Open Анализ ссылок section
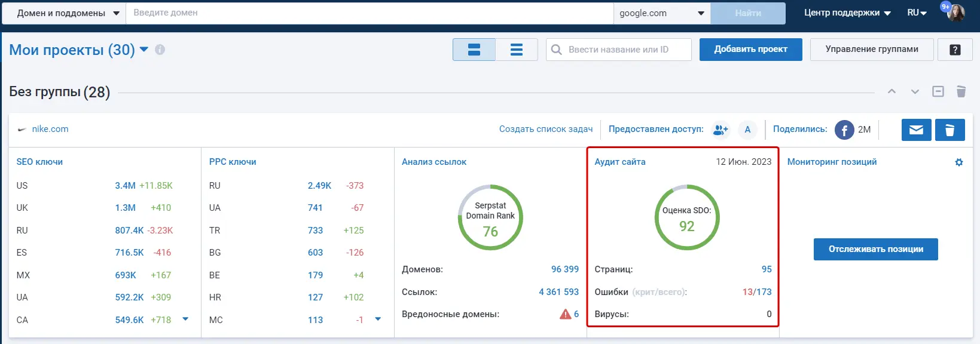Screen dimensions: 980x344 coord(434,162)
